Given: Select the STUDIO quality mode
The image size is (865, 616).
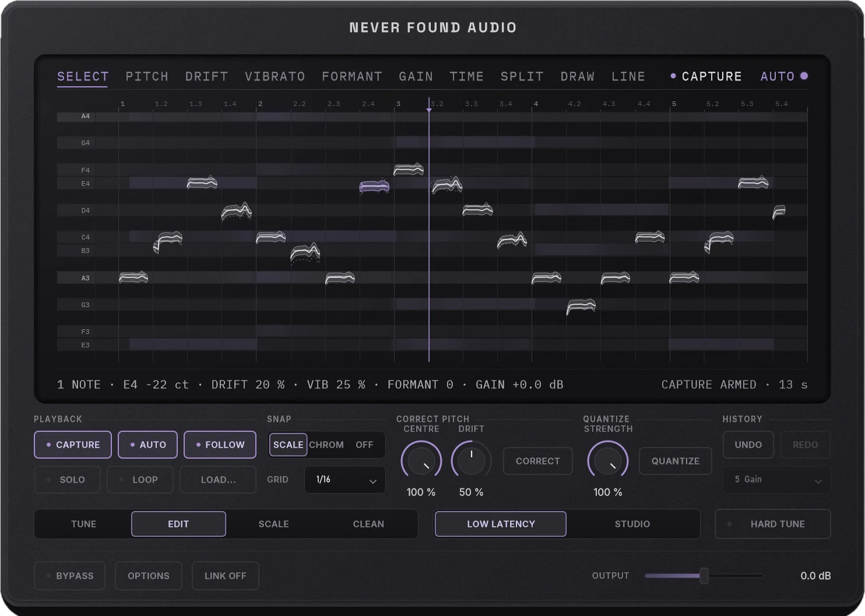Looking at the screenshot, I should [632, 524].
